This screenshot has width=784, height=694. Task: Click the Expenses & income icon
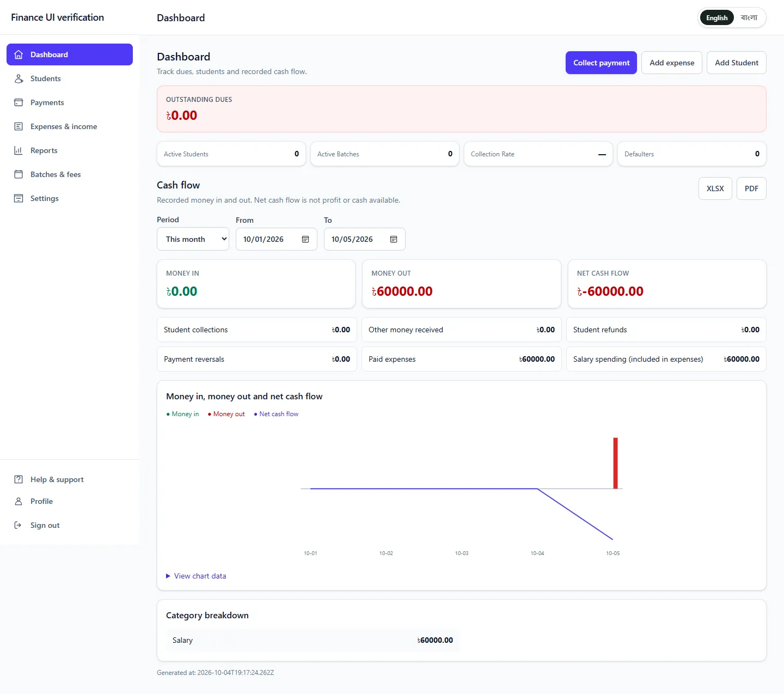click(x=19, y=126)
